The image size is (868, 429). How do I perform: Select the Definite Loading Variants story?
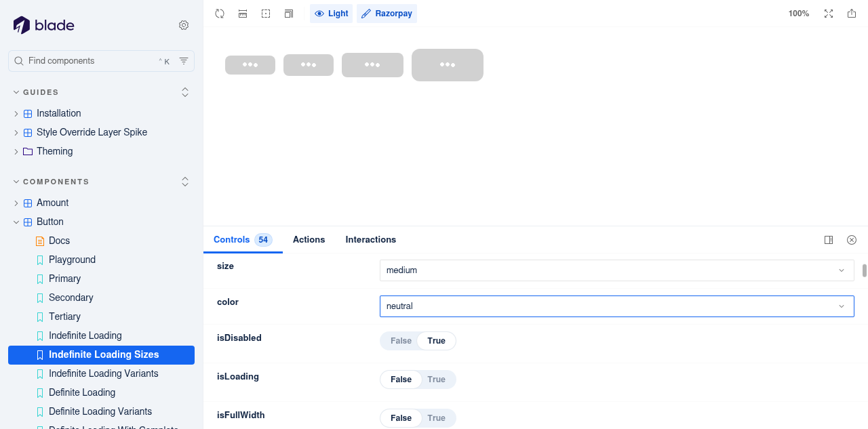100,411
